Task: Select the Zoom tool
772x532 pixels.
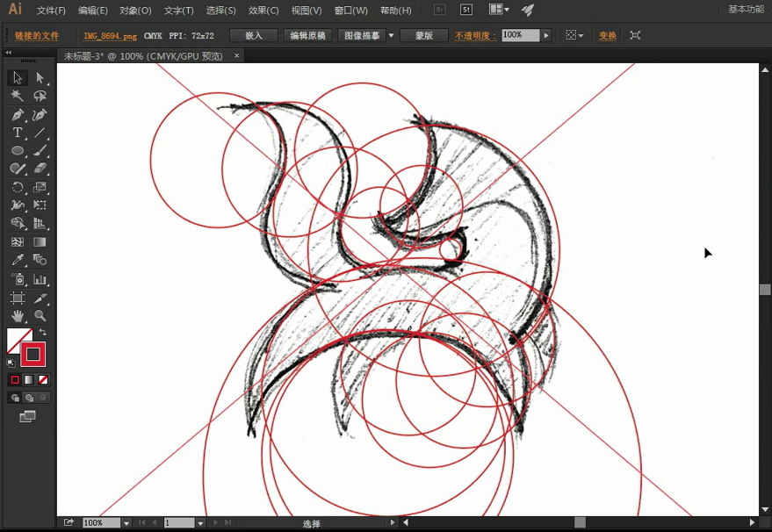Action: (40, 315)
